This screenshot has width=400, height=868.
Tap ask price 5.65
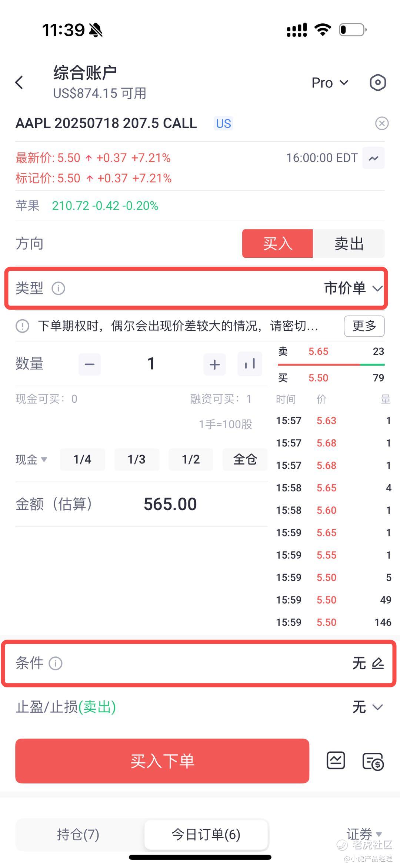click(319, 352)
